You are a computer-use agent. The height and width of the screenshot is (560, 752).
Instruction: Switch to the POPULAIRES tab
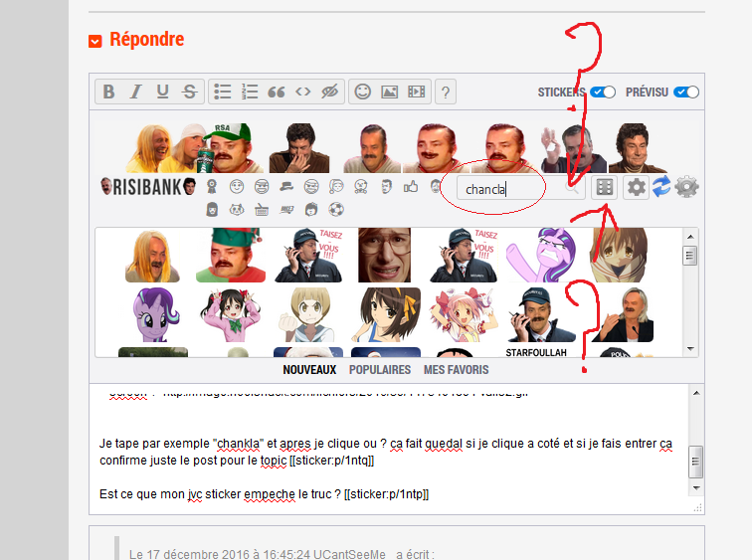(x=380, y=370)
